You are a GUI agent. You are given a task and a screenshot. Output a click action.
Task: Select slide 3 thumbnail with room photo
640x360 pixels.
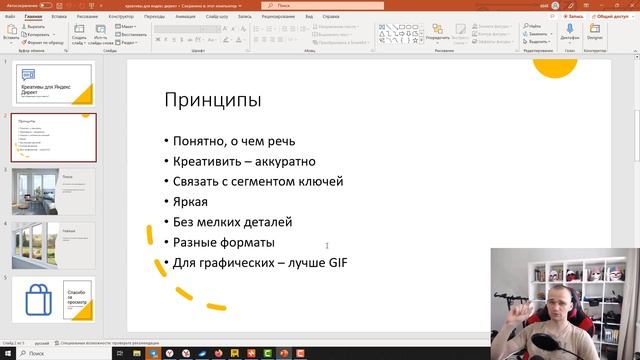pyautogui.click(x=53, y=192)
